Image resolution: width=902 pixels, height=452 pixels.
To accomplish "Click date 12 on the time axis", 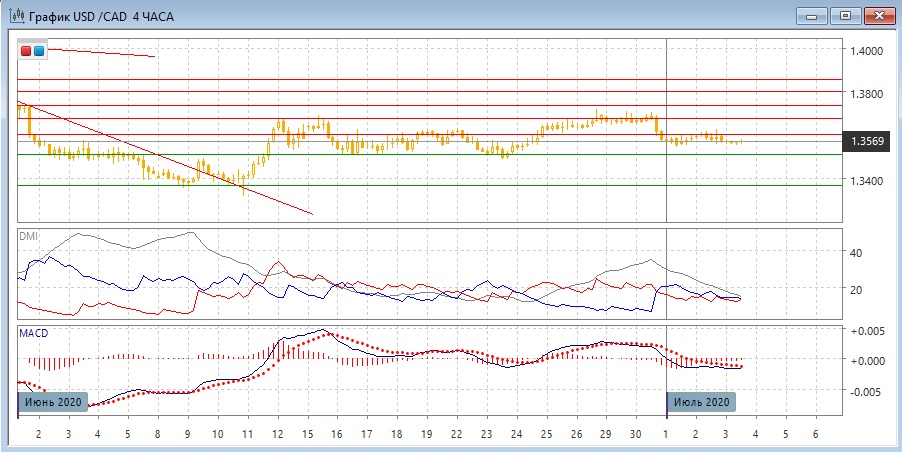I will pyautogui.click(x=277, y=434).
